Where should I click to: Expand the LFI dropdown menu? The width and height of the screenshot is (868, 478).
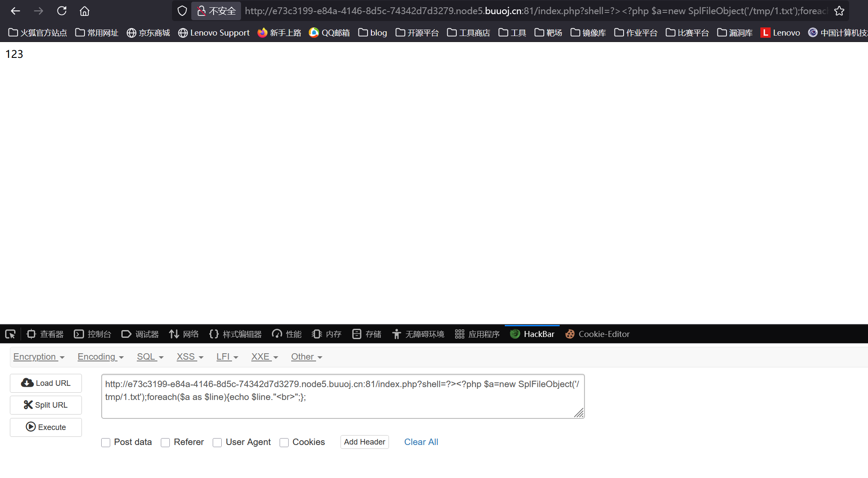pyautogui.click(x=227, y=357)
